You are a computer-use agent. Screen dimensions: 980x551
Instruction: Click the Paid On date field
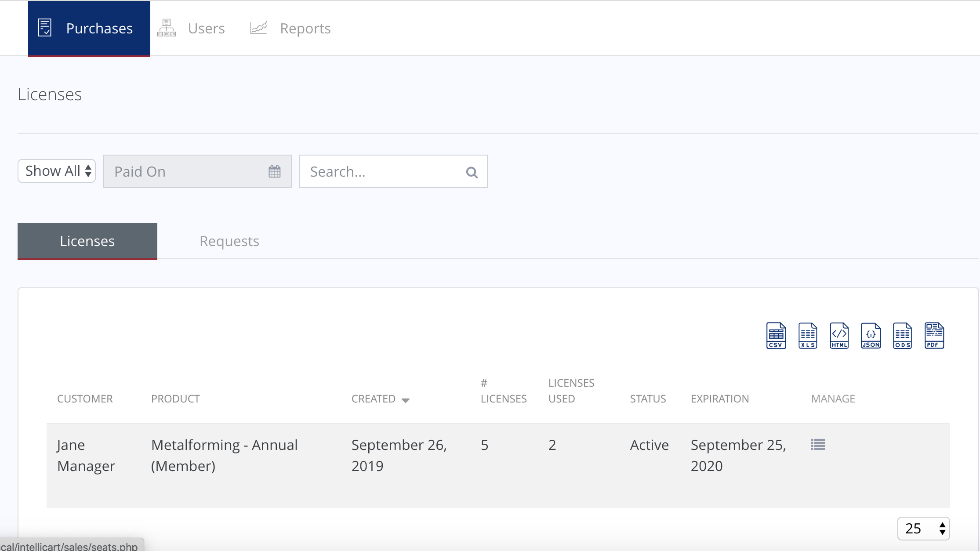[x=185, y=171]
